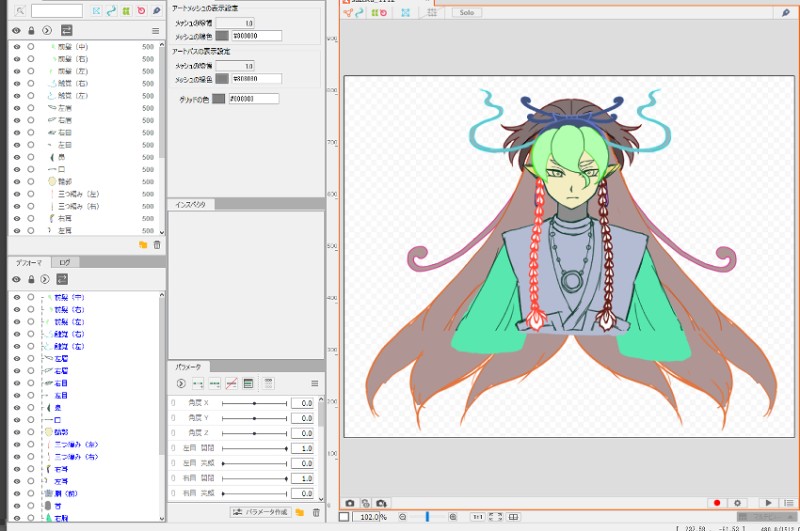Toggle lock circle for 首 in Deformer panel
Screen dimensions: 800x531
pyautogui.click(x=31, y=505)
